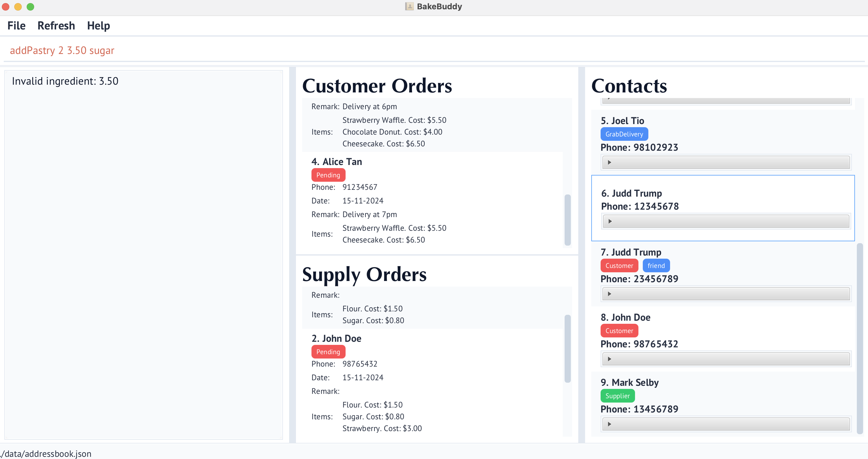Click the Supplier tag on Mark Selby
The image size is (868, 459).
(x=617, y=396)
